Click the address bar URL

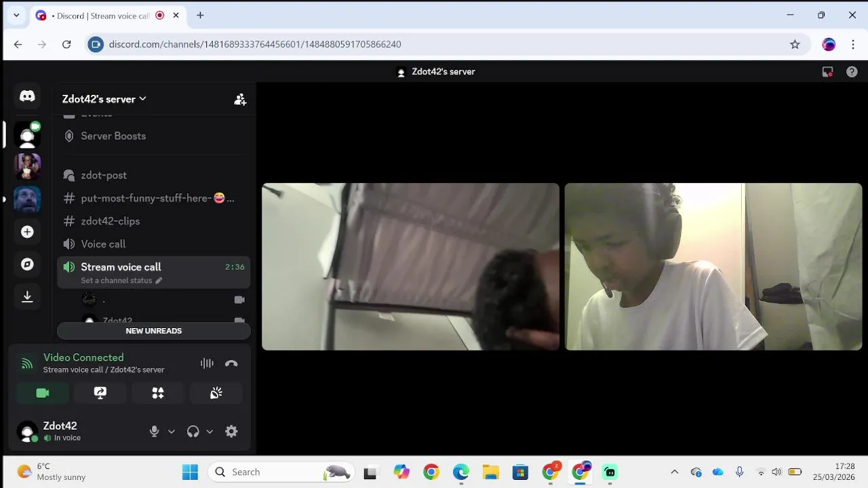(255, 44)
